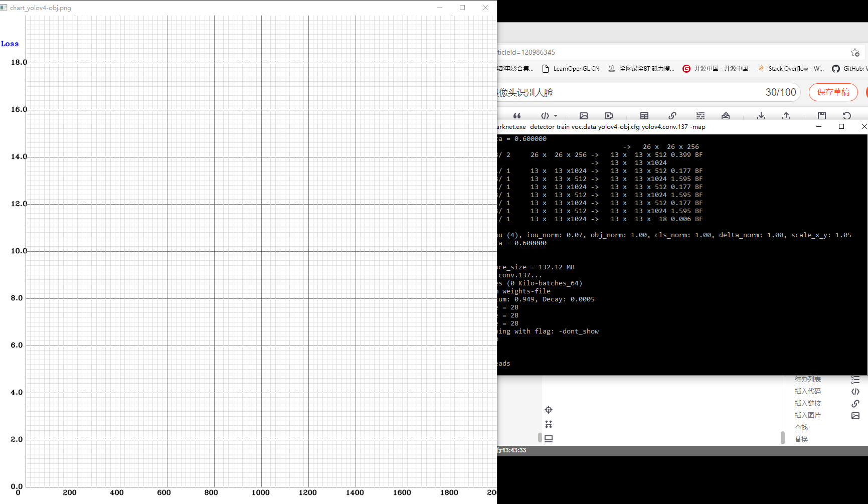
Task: Click the 保存草稿 save draft button
Action: point(833,92)
